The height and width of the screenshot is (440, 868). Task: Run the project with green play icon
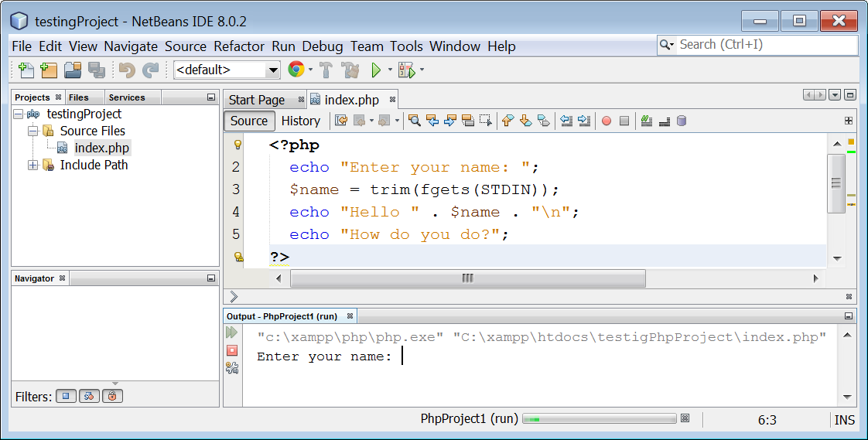click(x=377, y=70)
